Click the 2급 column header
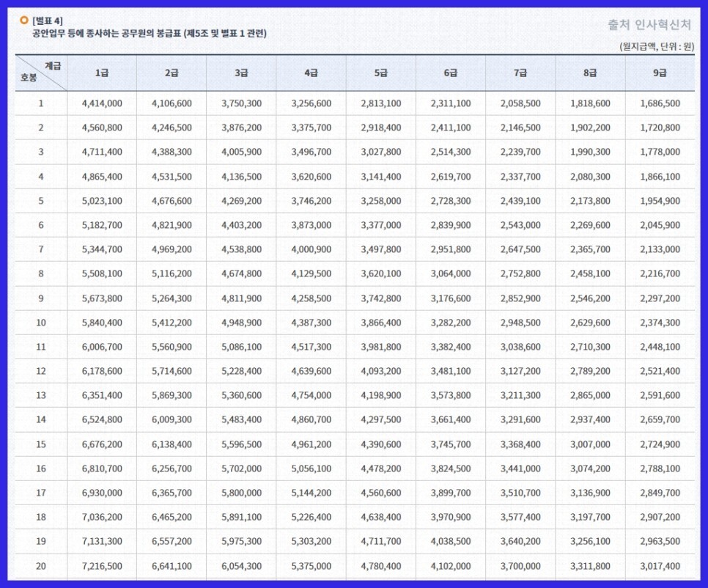The width and height of the screenshot is (708, 588). coord(172,73)
